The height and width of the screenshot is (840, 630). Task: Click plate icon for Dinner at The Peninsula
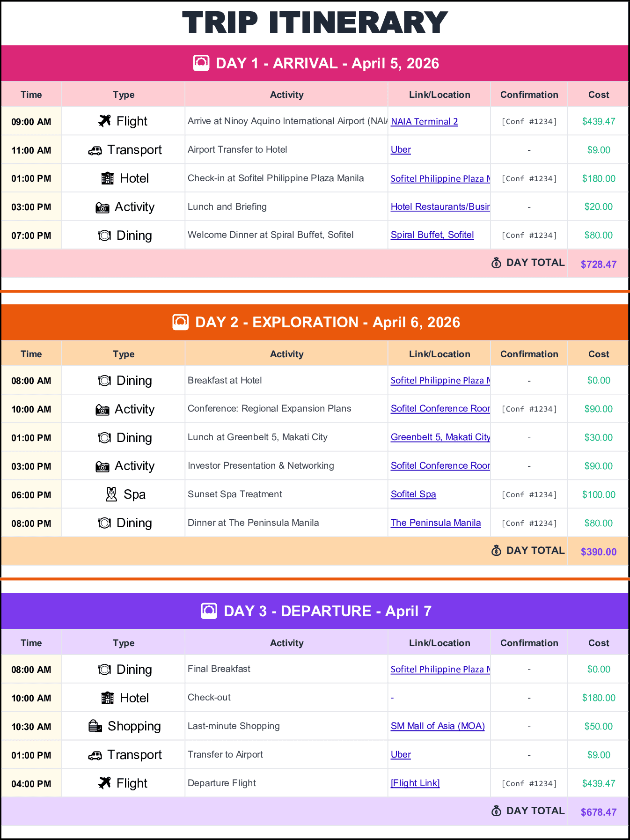pyautogui.click(x=104, y=523)
